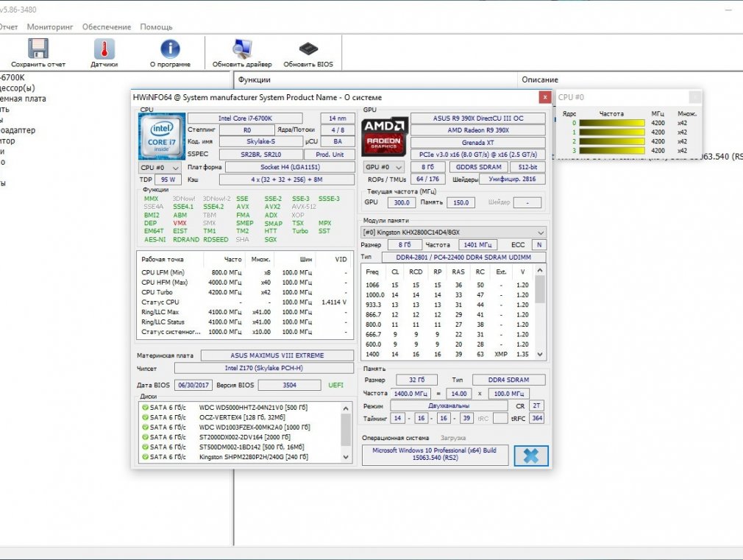Expand the Kingston KHX2800C14D4/8GX module dropdown
Image resolution: width=743 pixels, height=560 pixels.
pyautogui.click(x=453, y=233)
